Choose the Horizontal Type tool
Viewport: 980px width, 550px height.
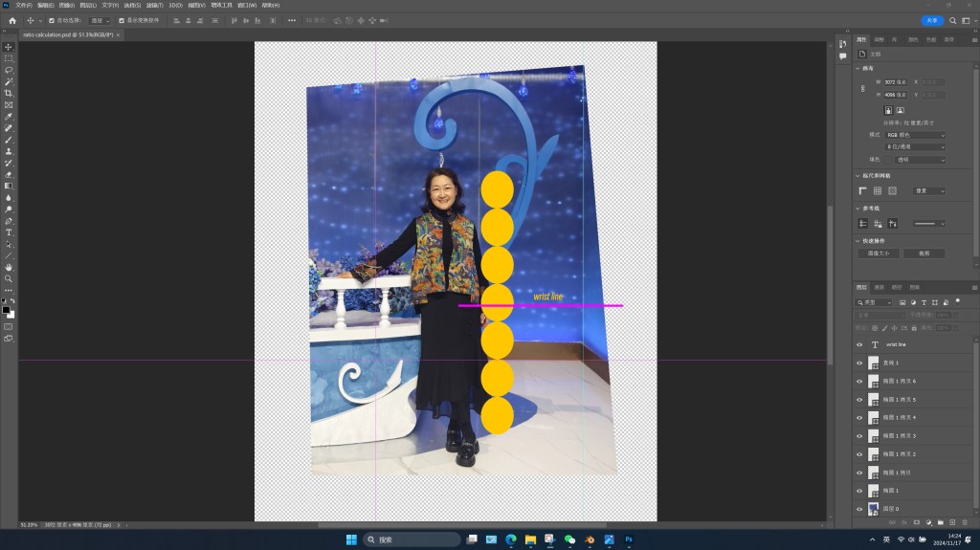tap(9, 232)
